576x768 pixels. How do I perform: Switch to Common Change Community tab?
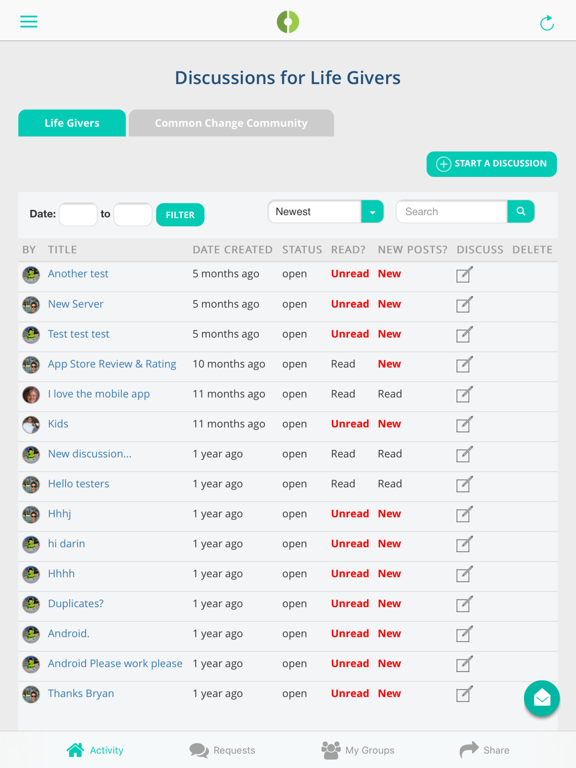point(231,123)
